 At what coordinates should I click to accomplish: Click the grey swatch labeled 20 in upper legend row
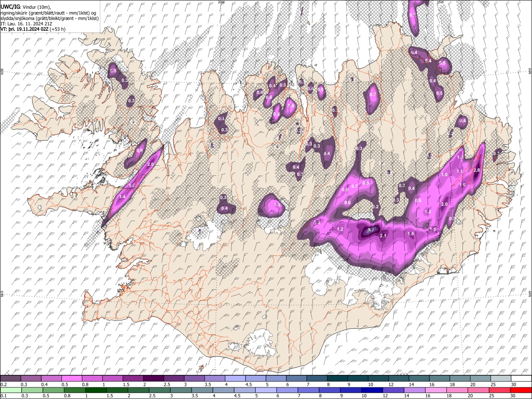coord(480,379)
